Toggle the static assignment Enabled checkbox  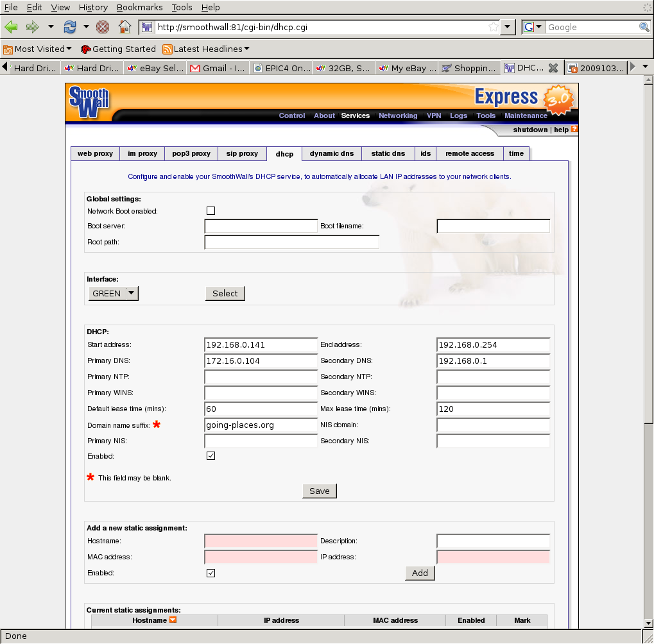click(211, 573)
